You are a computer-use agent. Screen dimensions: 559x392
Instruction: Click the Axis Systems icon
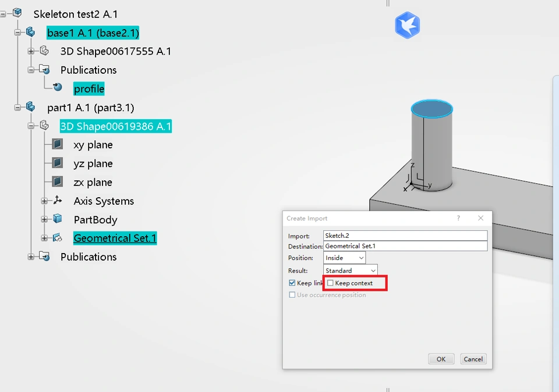coord(57,201)
